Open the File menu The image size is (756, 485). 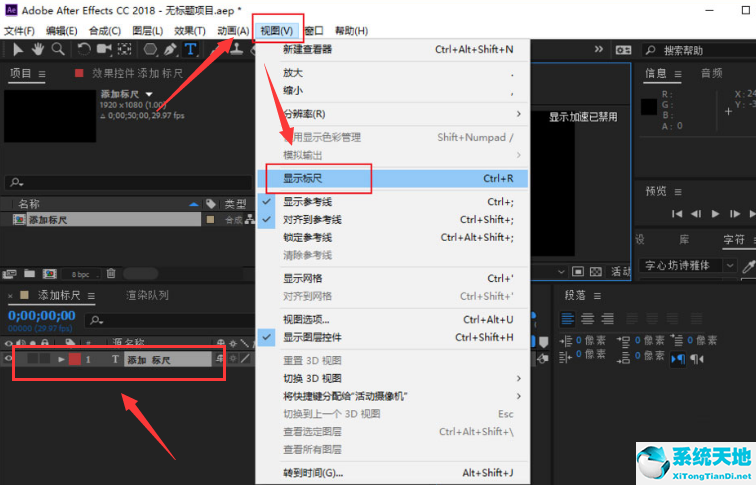(19, 31)
